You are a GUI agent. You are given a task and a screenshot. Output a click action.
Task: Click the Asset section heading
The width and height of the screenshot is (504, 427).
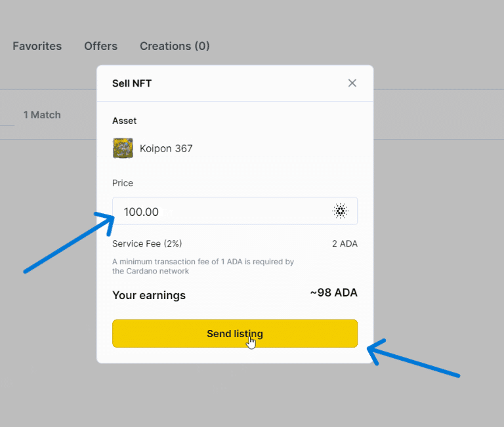(x=125, y=121)
